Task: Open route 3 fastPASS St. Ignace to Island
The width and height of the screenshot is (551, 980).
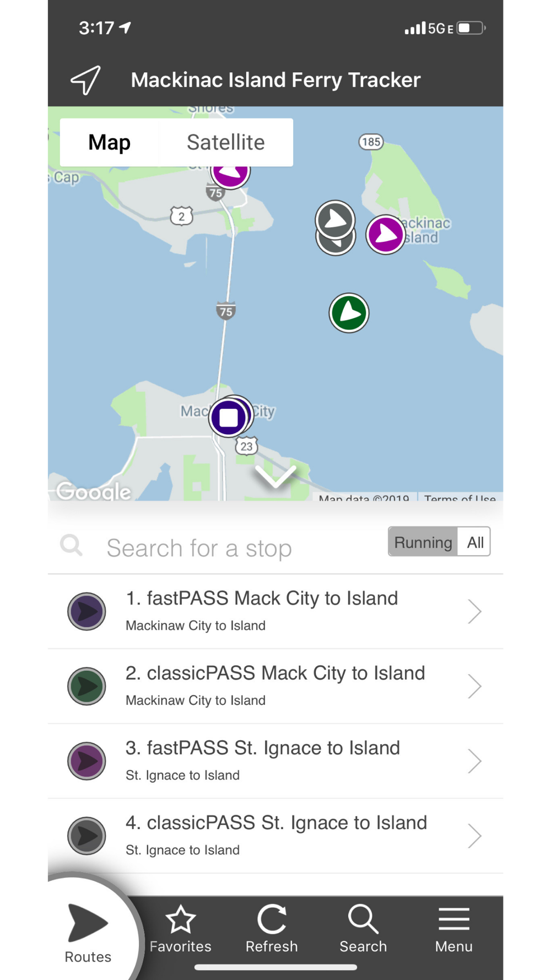Action: [275, 761]
